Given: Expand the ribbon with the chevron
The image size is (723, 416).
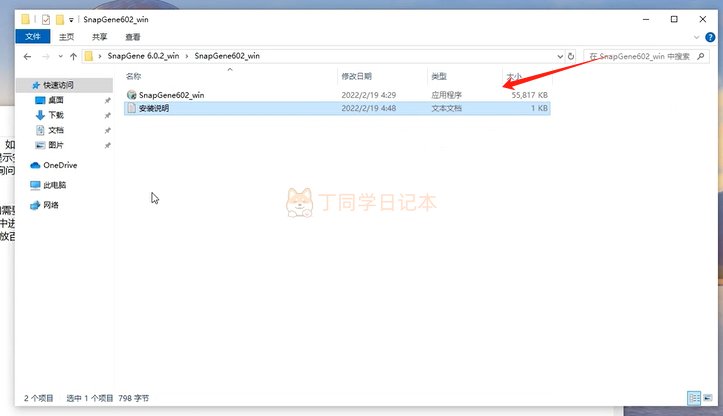Looking at the screenshot, I should point(696,37).
